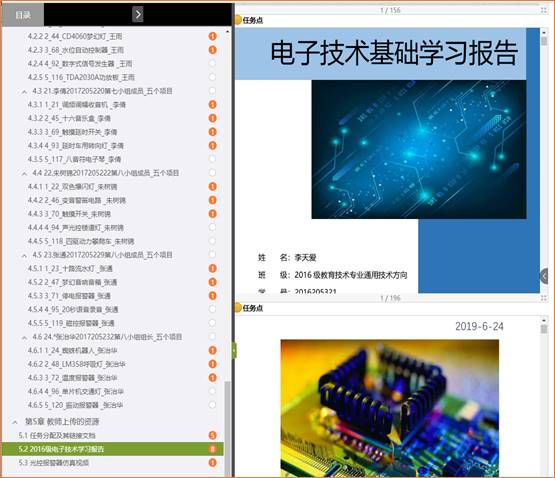Click orange badge for 4.2.3 item numbered 68
This screenshot has height=478, width=555.
click(x=212, y=50)
